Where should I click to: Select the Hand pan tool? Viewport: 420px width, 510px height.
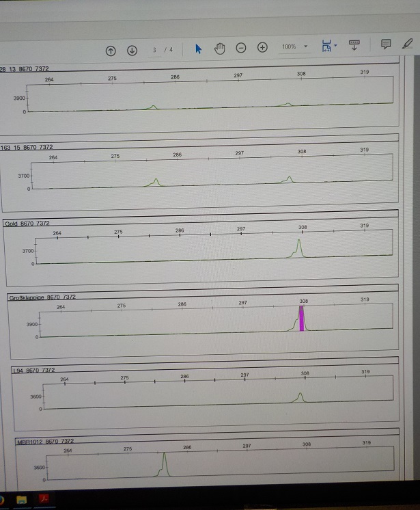(x=220, y=49)
